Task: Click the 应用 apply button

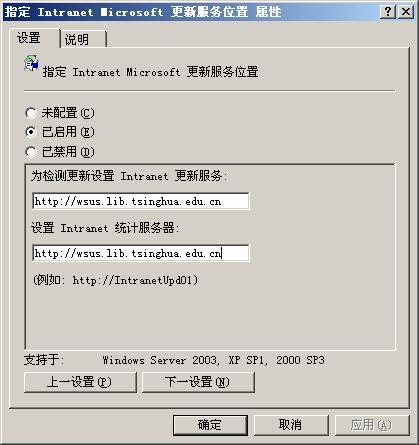Action: 372,425
